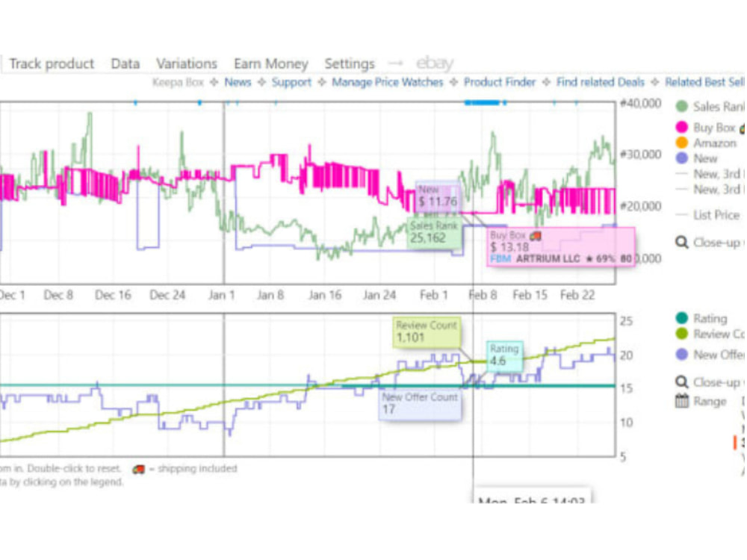Viewport: 747px width, 560px height.
Task: Click the Feb 15 axis label
Action: 530,295
